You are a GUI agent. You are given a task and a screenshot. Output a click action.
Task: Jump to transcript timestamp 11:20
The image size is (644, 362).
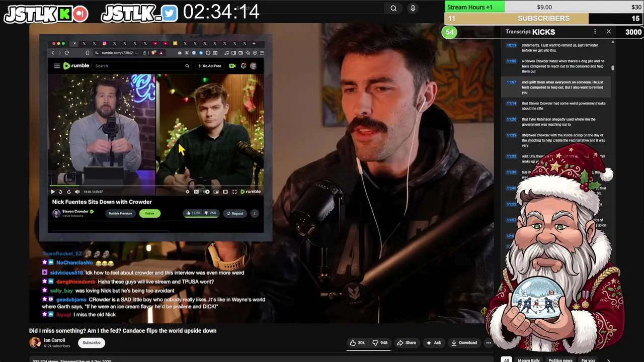tap(511, 119)
